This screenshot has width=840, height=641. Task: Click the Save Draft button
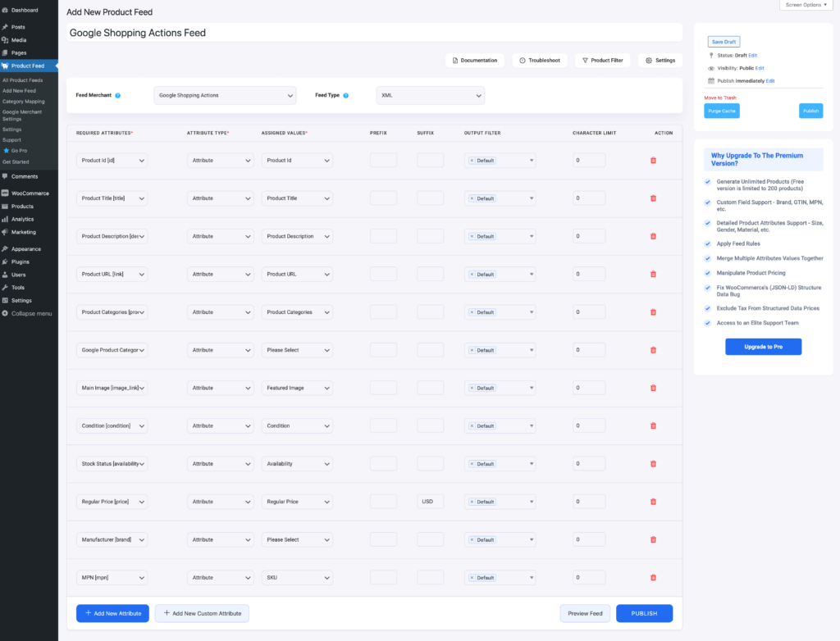(x=724, y=42)
